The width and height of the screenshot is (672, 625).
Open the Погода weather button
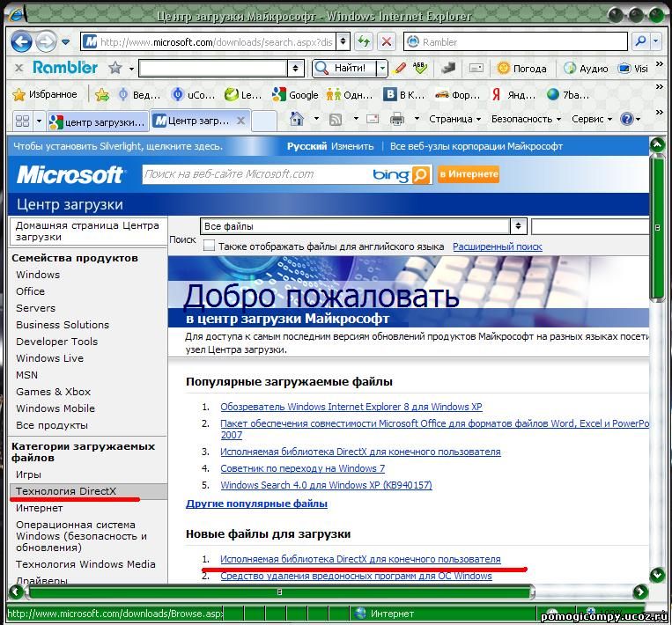click(521, 68)
